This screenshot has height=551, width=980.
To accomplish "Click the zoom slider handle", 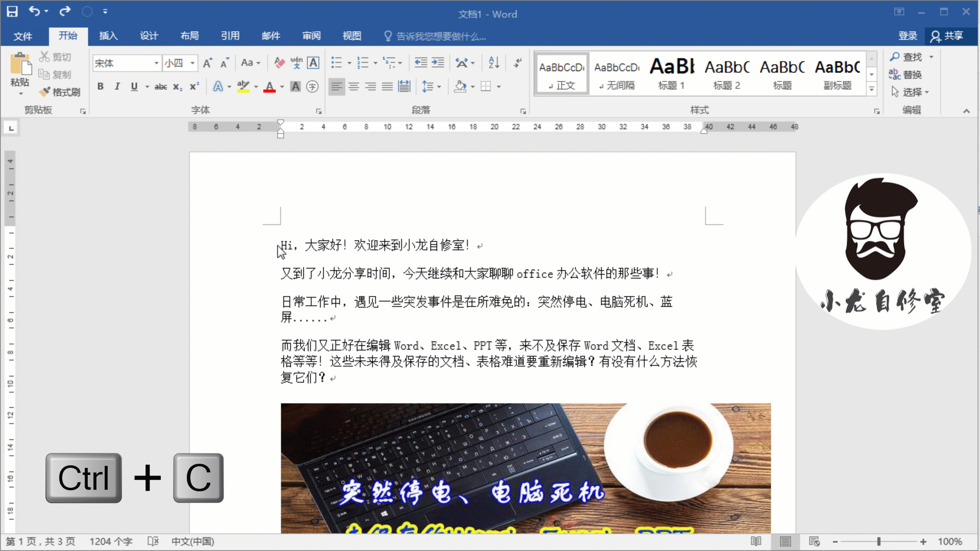I will point(879,542).
